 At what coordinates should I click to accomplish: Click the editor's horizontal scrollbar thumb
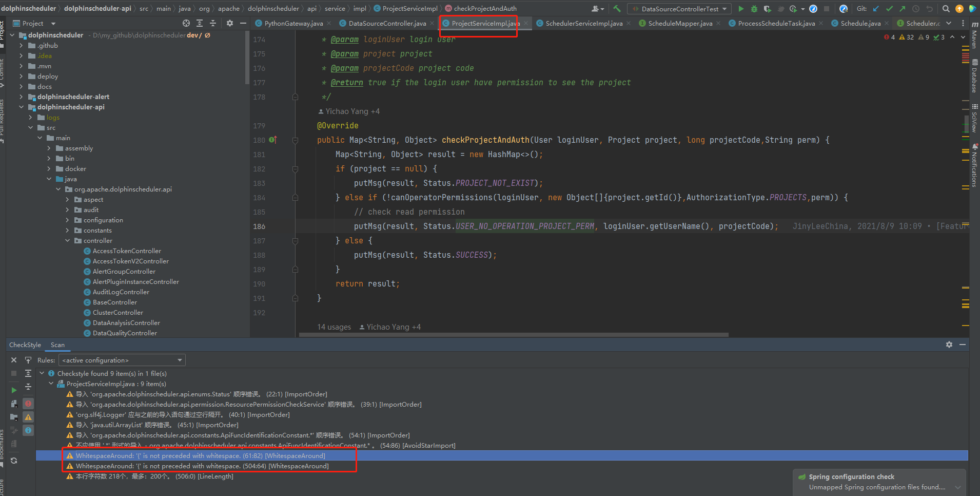click(x=513, y=335)
